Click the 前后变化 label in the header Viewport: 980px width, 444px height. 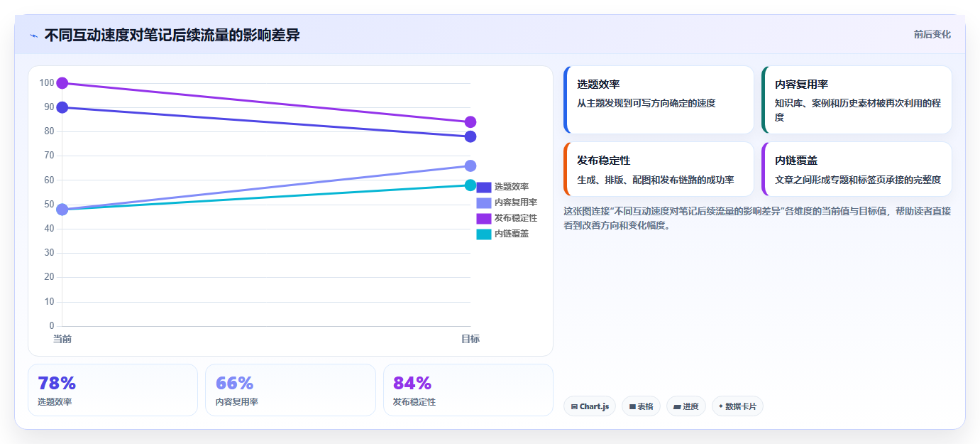[x=932, y=34]
